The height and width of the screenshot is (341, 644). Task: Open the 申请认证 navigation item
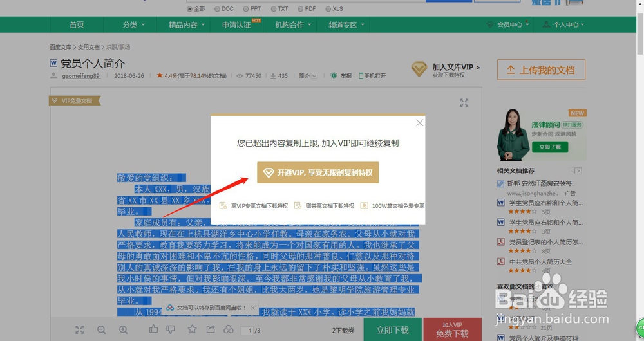tap(236, 24)
